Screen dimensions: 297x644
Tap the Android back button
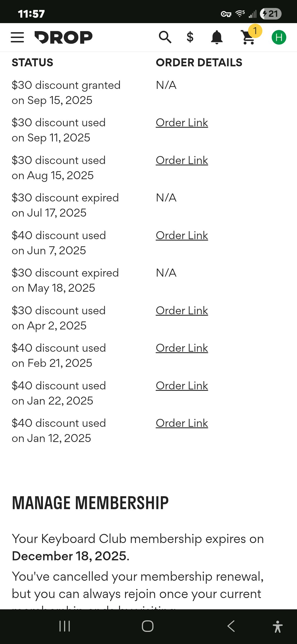click(231, 626)
